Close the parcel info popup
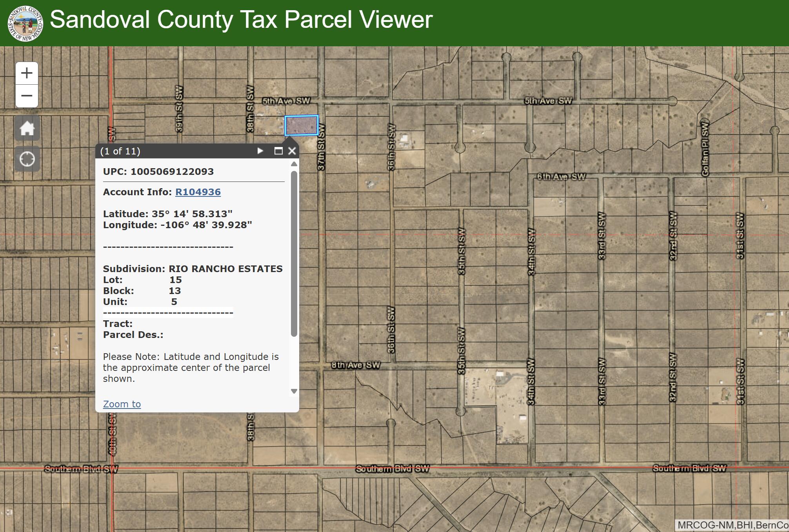 tap(292, 151)
